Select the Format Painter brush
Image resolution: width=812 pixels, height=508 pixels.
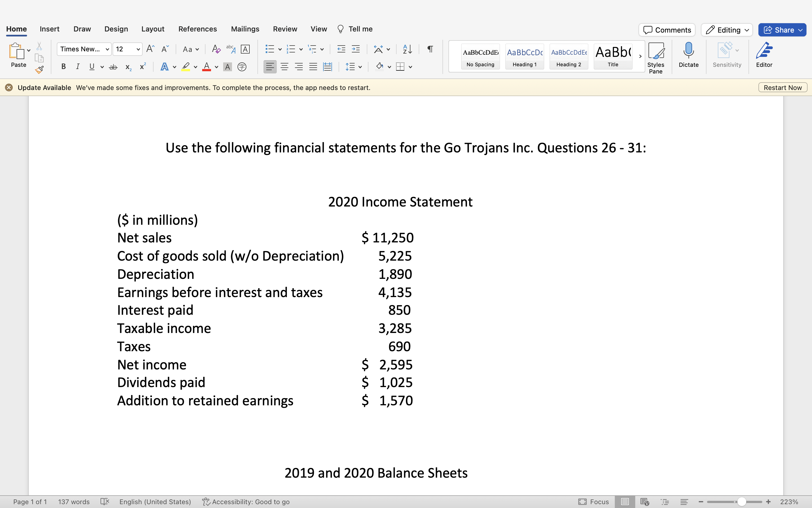[39, 70]
